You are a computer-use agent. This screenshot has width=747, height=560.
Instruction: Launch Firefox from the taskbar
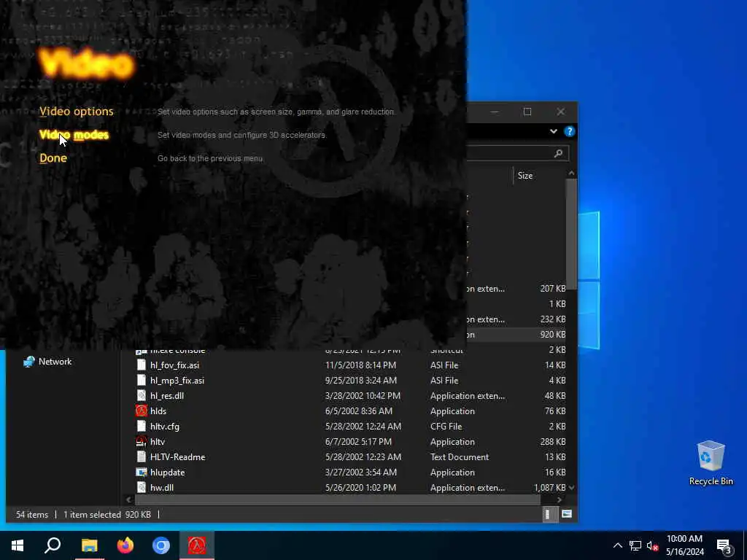pos(125,545)
